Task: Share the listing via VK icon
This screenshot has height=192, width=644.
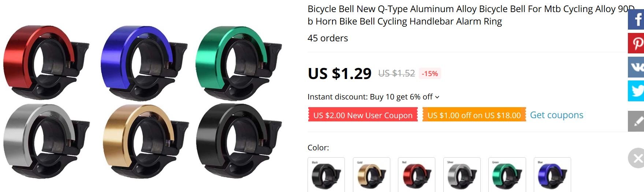Action: pyautogui.click(x=636, y=67)
